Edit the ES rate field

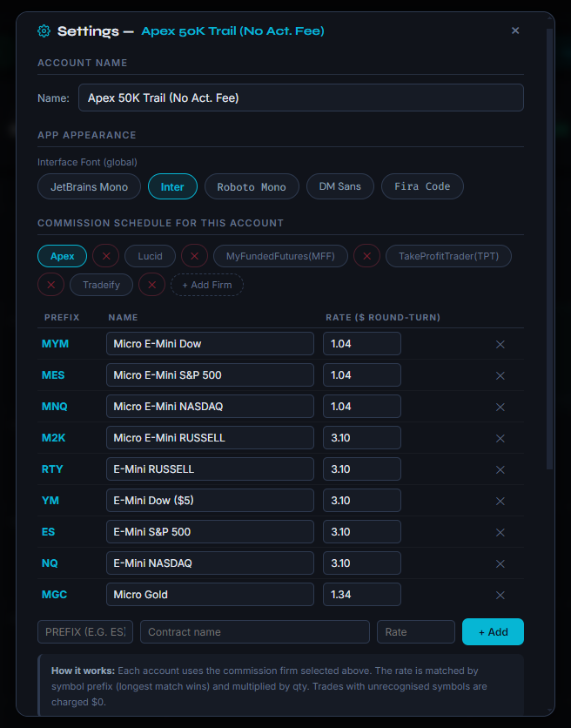362,531
